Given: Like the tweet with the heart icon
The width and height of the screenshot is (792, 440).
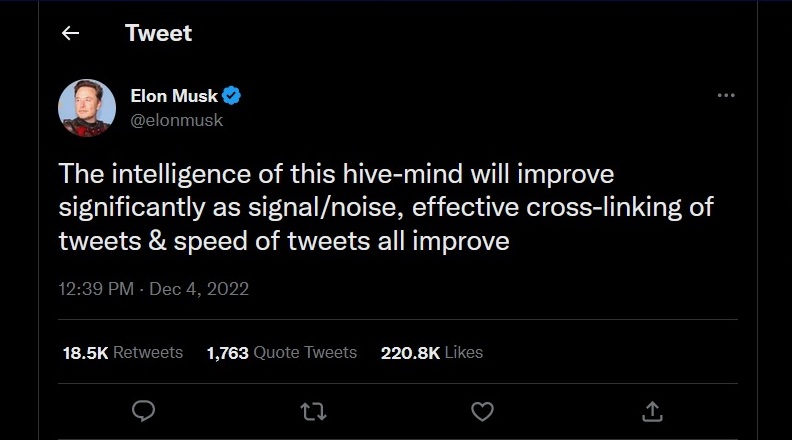Looking at the screenshot, I should click(482, 410).
